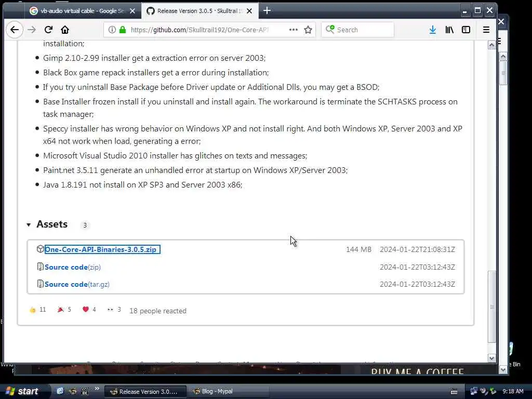Open the browser home page

(65, 30)
